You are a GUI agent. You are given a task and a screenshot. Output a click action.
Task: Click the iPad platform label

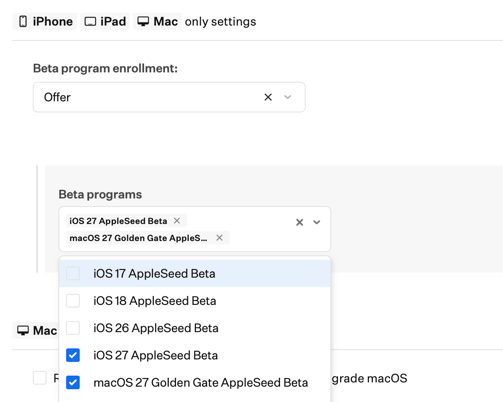point(113,22)
